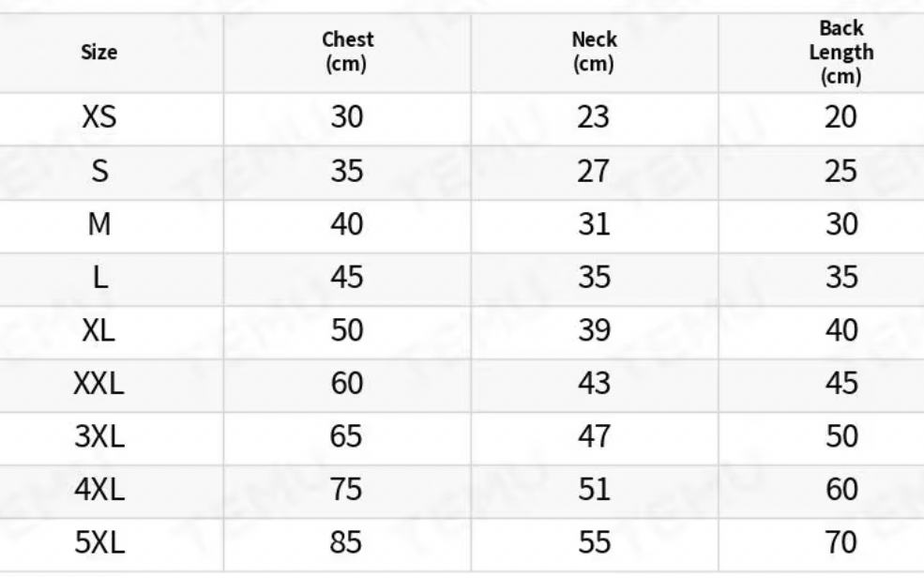The height and width of the screenshot is (578, 924).
Task: Click the Size column header
Action: 99,53
